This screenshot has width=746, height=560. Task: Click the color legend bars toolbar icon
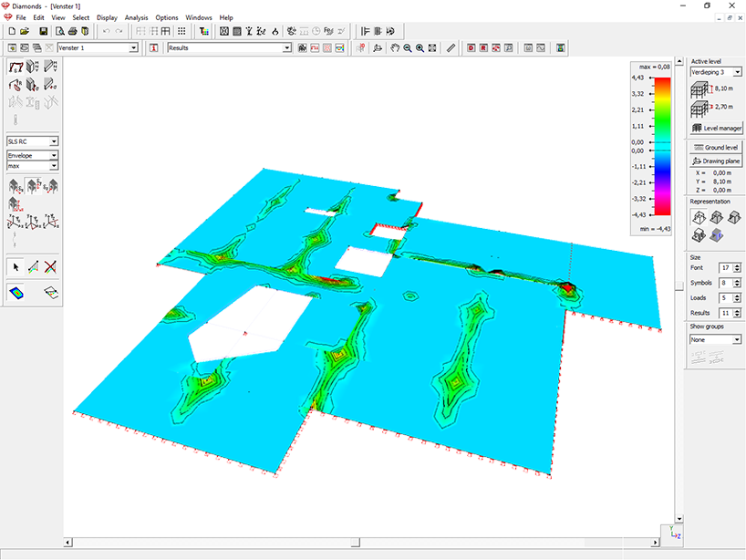pos(561,48)
